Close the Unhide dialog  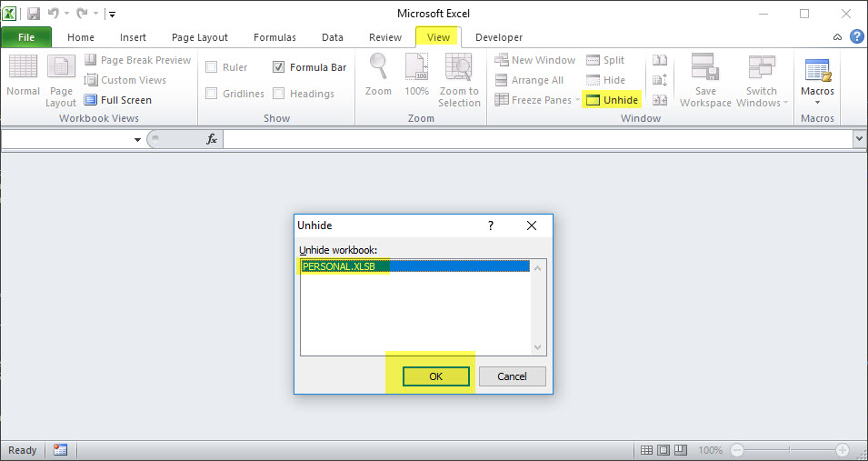[532, 225]
